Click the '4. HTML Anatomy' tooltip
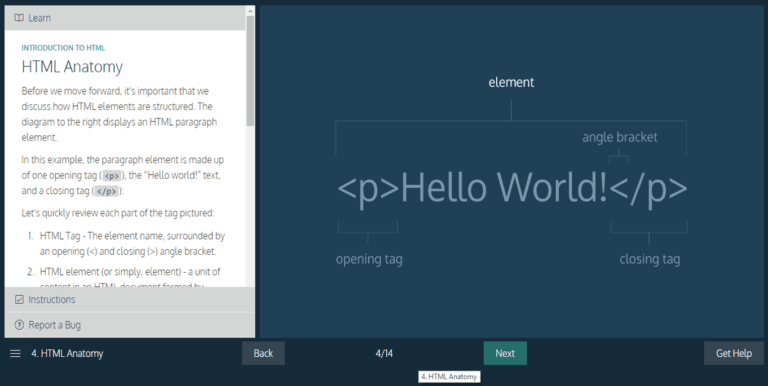Viewport: 768px width, 386px height. 449,377
